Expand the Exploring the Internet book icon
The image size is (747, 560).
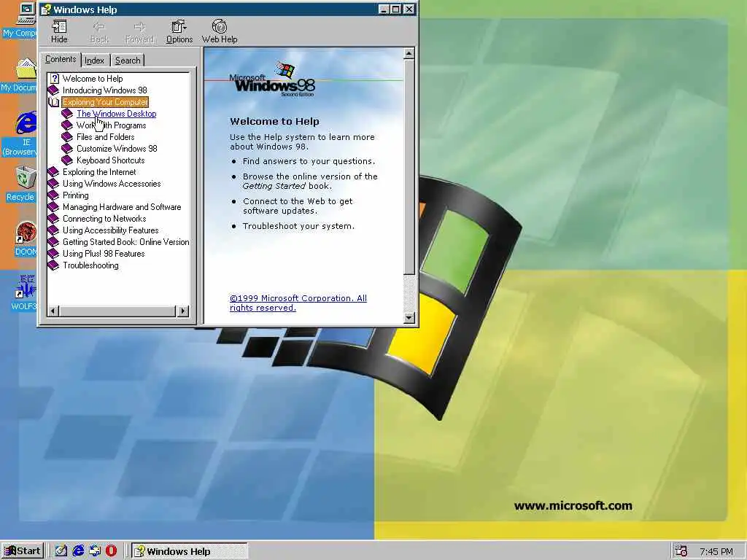click(53, 172)
